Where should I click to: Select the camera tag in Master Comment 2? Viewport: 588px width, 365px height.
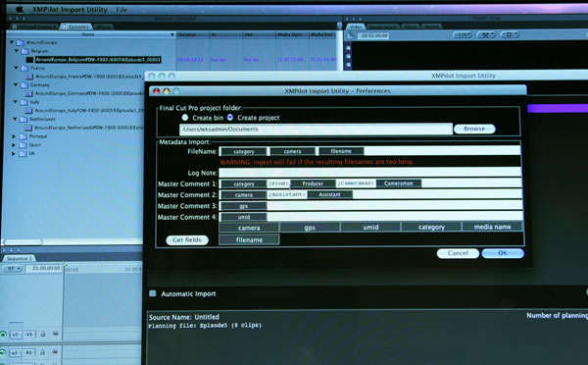pos(244,195)
